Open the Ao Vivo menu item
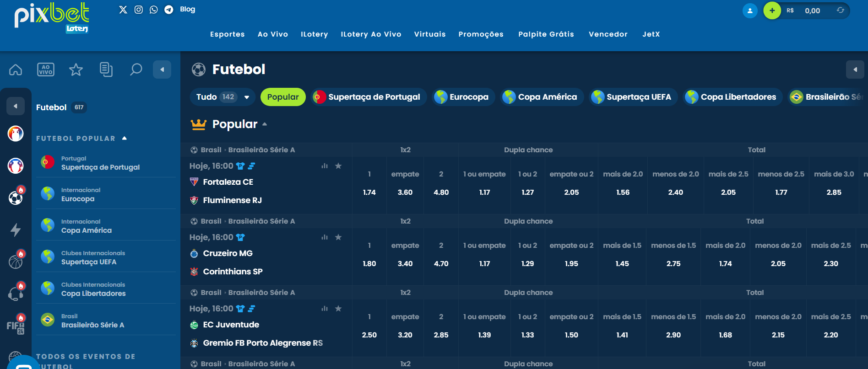Screen dimensions: 868x369 273,34
